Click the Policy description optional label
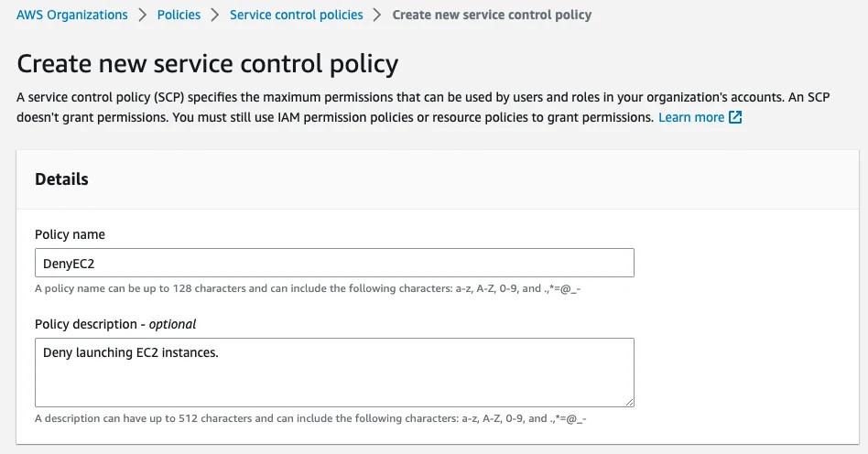The height and width of the screenshot is (454, 868). click(115, 324)
